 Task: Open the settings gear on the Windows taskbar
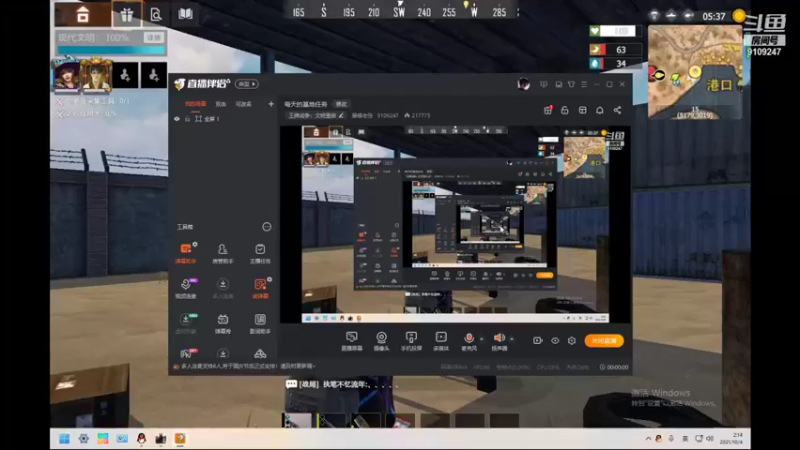point(84,439)
